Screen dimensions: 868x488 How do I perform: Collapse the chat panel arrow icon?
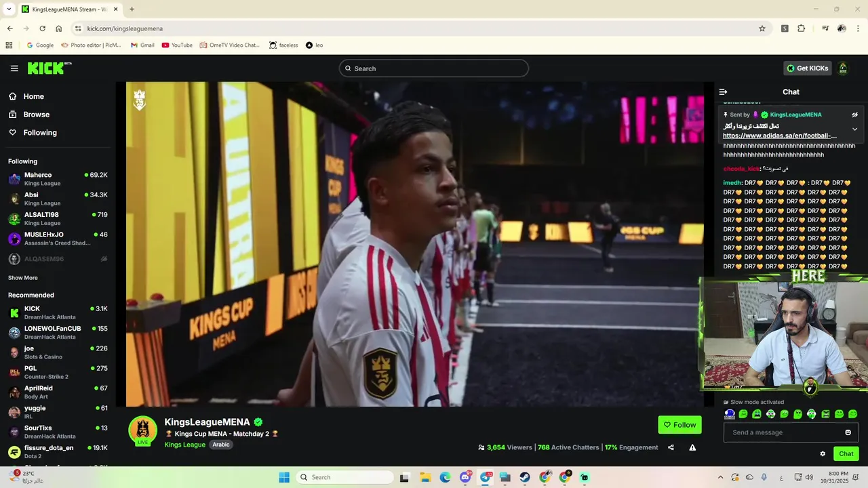pyautogui.click(x=723, y=92)
